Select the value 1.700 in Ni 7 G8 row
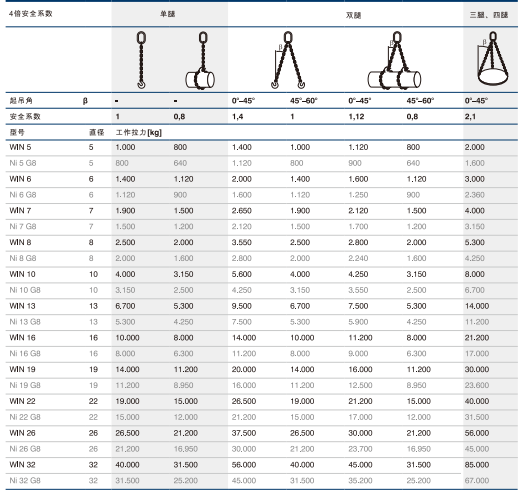Image resolution: width=519 pixels, height=490 pixels. (x=358, y=226)
